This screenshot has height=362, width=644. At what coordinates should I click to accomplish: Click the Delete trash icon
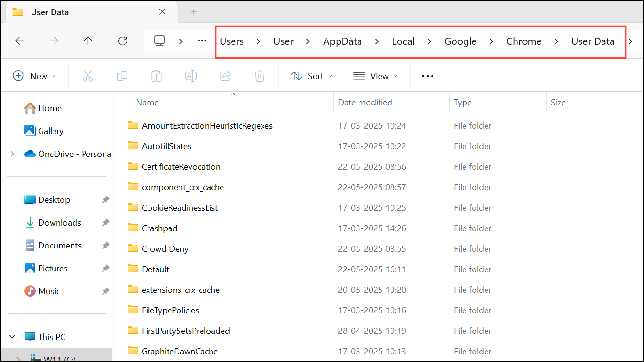(260, 76)
